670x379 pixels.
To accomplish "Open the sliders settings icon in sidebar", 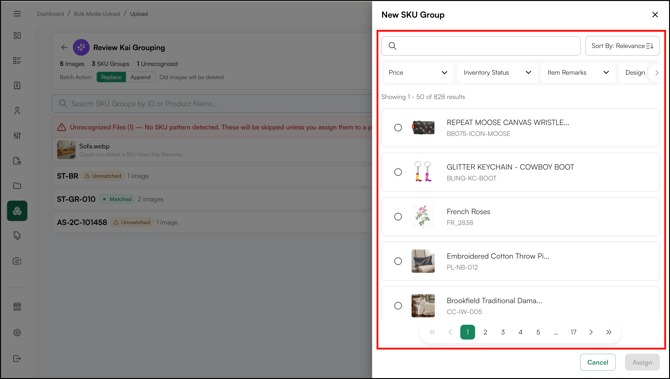I will 17,135.
